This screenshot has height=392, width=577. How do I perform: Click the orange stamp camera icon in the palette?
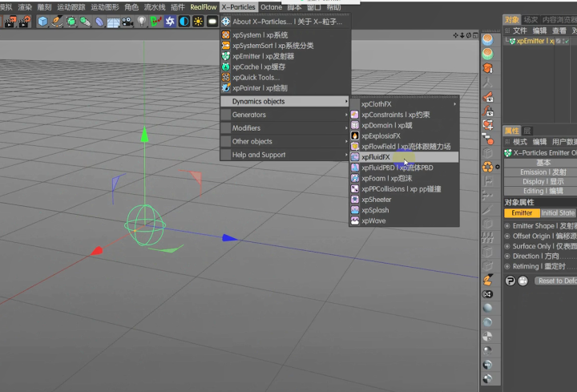tap(487, 97)
